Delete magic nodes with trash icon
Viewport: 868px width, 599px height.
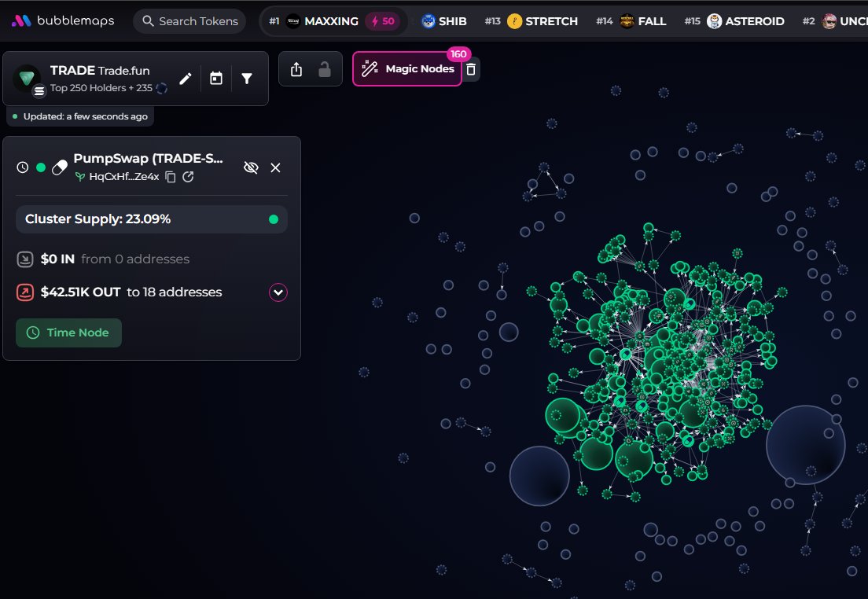click(x=471, y=69)
